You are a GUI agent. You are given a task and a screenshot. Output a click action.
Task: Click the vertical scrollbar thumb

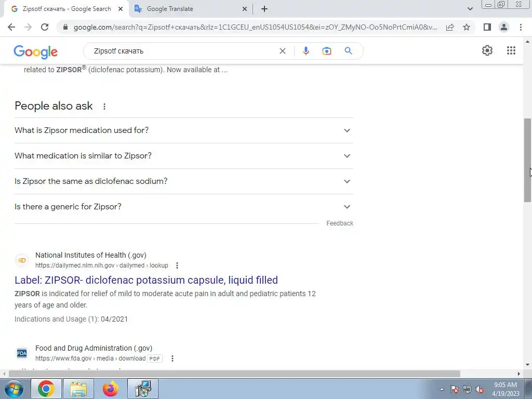point(527,160)
